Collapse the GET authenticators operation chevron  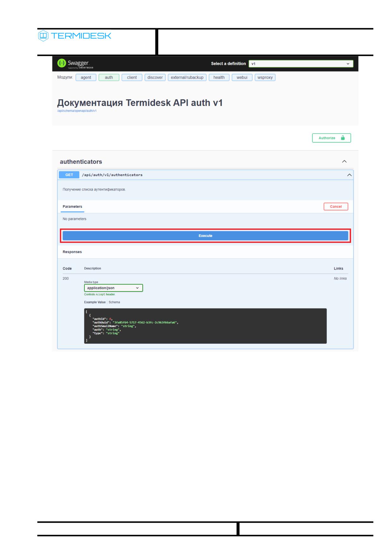[x=349, y=175]
